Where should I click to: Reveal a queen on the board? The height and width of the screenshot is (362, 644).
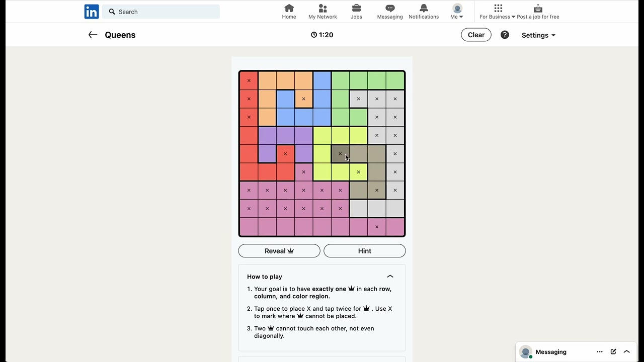(279, 251)
